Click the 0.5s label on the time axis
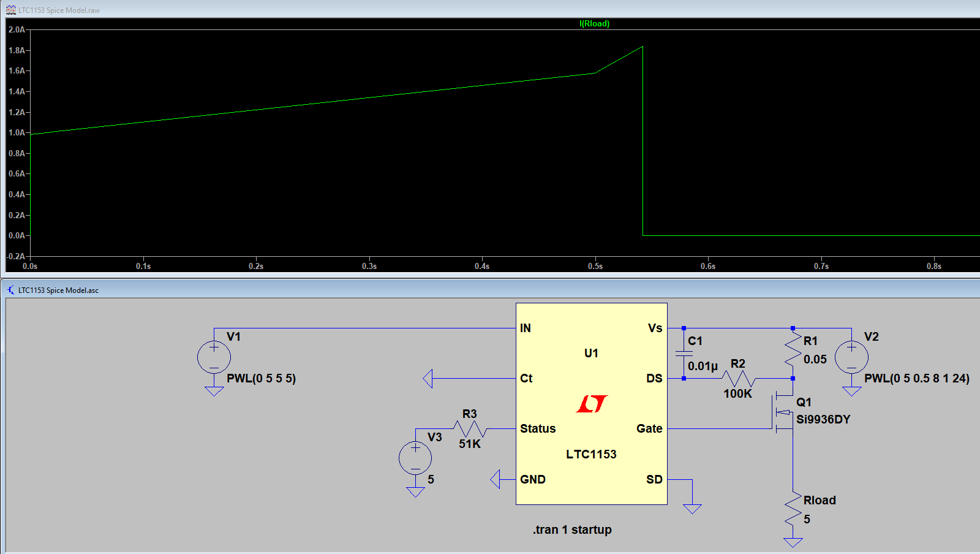The image size is (980, 554). pyautogui.click(x=595, y=266)
